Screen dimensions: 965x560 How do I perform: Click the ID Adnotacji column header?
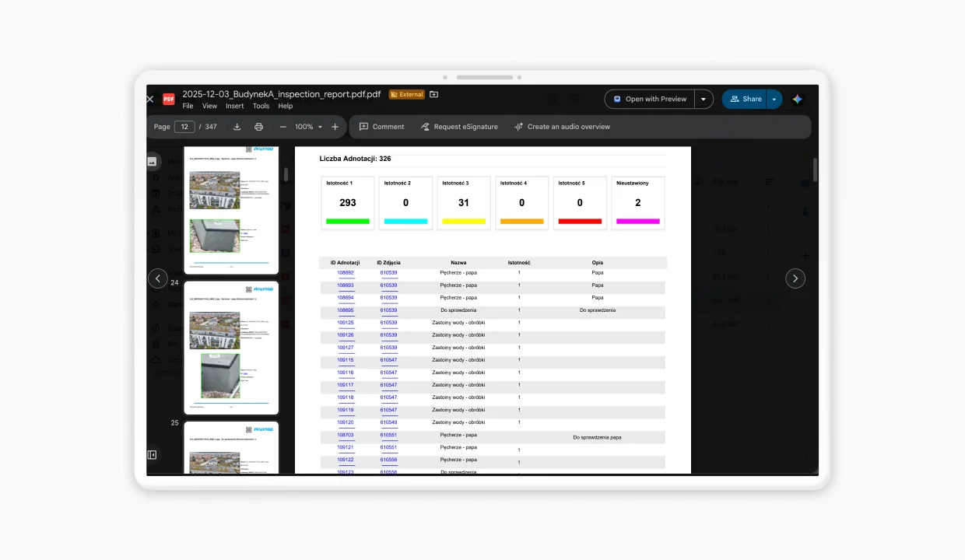pos(346,263)
